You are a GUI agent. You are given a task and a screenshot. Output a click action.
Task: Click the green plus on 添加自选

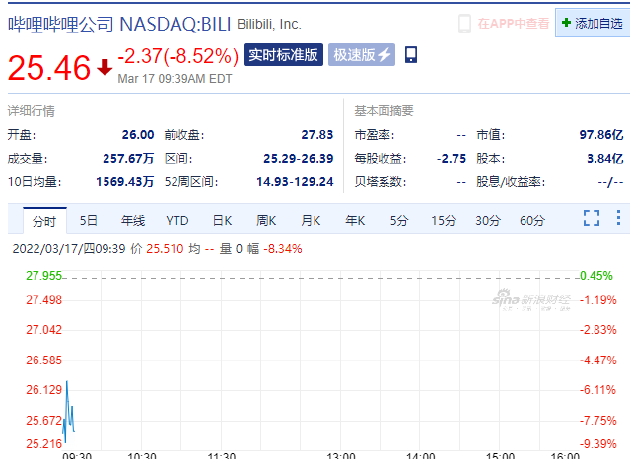[x=566, y=23]
